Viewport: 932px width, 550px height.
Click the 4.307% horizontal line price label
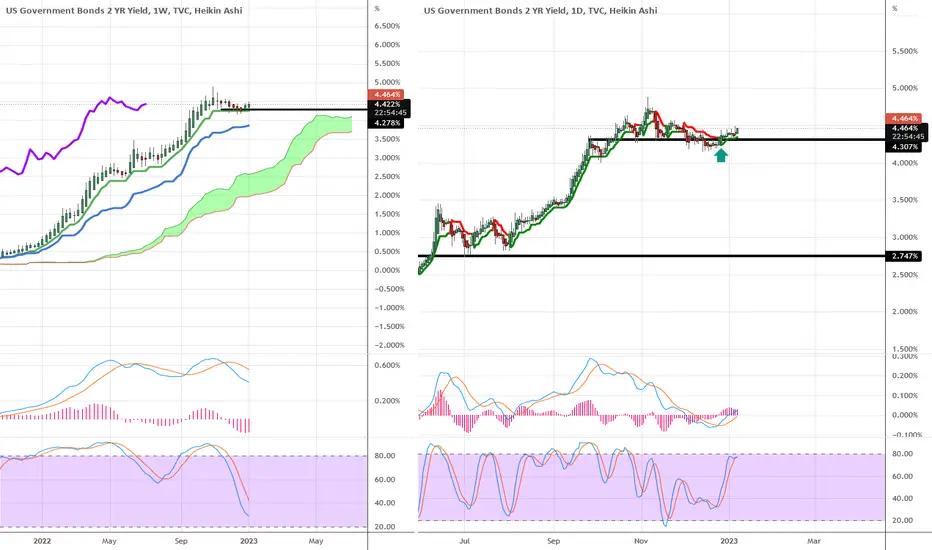905,147
